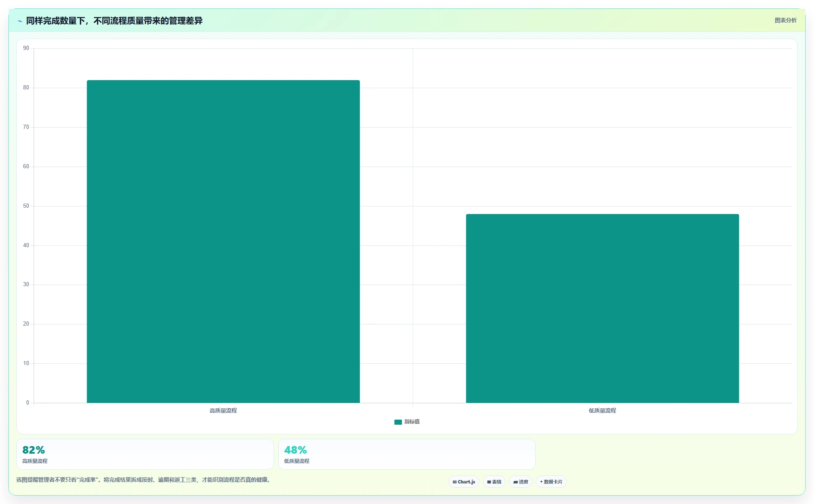The image size is (814, 504).
Task: Click the 图表分析 label in the header
Action: click(x=785, y=20)
